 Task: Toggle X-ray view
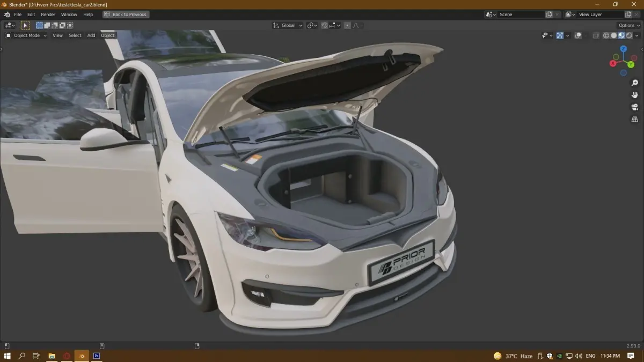pos(596,35)
